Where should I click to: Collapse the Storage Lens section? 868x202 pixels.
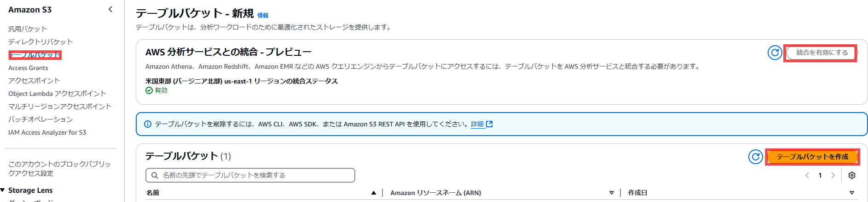[x=3, y=190]
